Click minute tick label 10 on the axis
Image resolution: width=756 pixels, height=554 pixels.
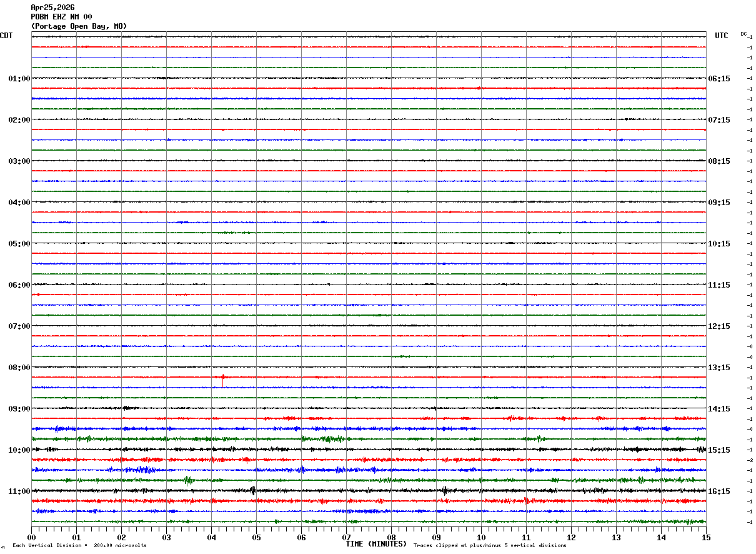(x=481, y=537)
